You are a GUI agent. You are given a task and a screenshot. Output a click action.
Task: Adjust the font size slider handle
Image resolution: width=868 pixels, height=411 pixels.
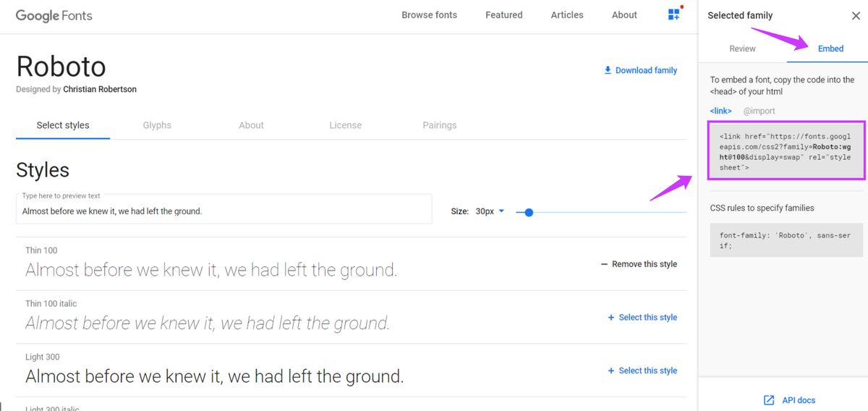click(529, 212)
